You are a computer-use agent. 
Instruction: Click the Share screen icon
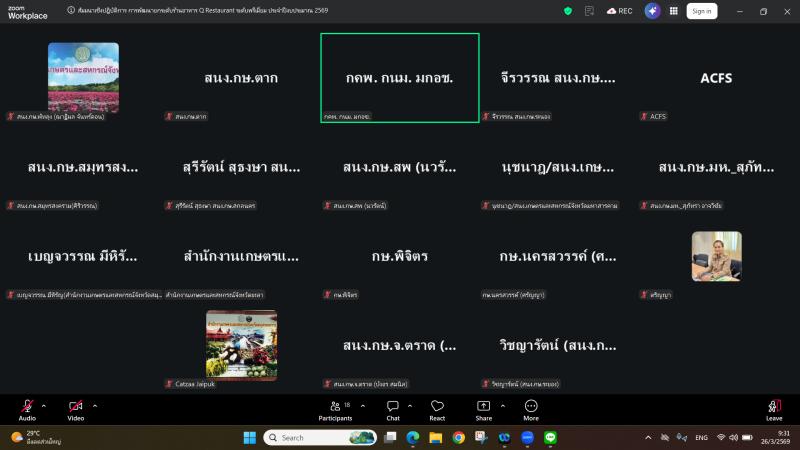coord(483,408)
